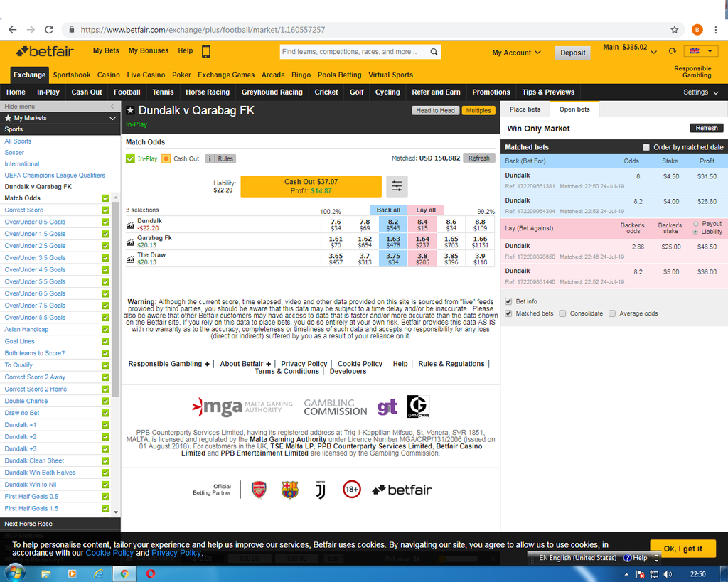Bookmark this page with the star icon
The image size is (728, 582).
[x=674, y=30]
